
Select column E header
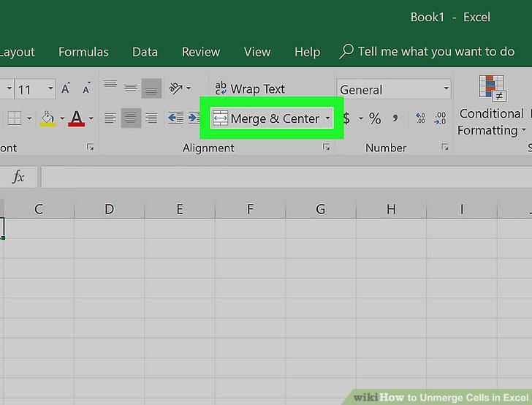click(x=180, y=209)
